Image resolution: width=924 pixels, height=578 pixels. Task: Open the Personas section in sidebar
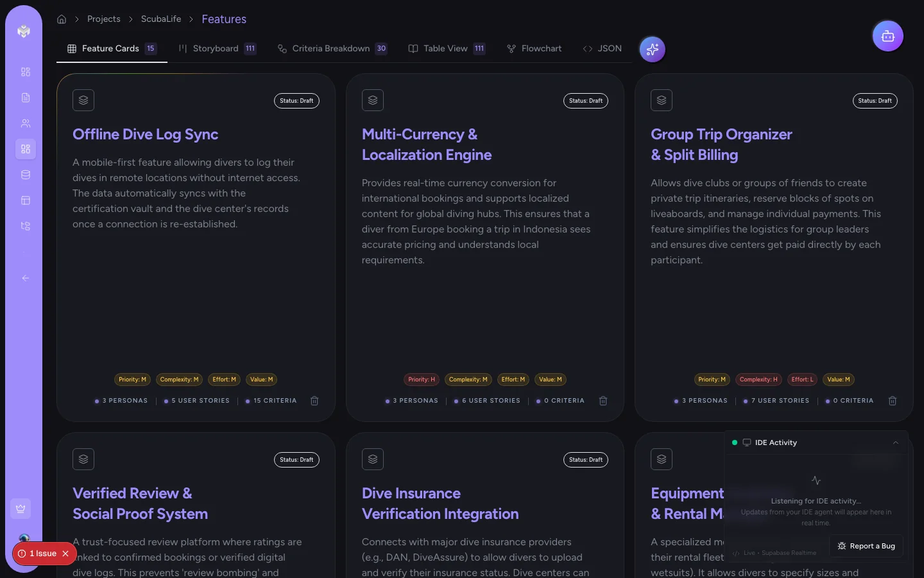(x=26, y=123)
